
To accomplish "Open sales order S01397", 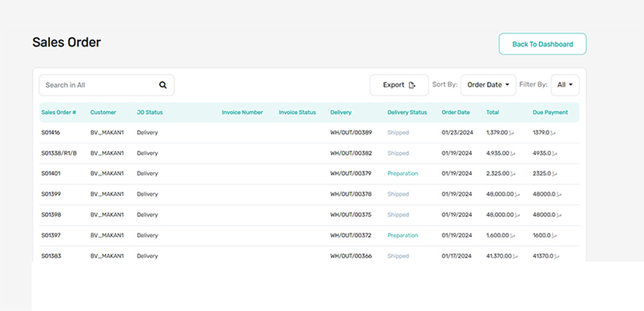I will 51,235.
